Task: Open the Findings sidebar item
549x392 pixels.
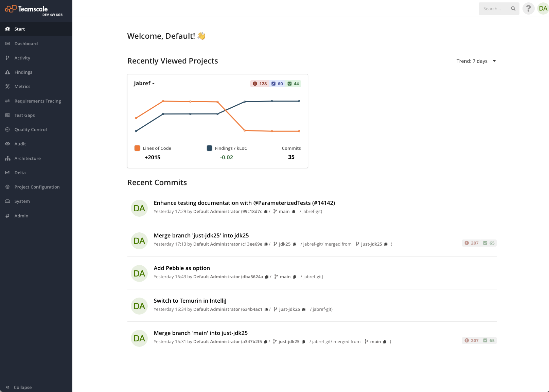Action: point(23,72)
